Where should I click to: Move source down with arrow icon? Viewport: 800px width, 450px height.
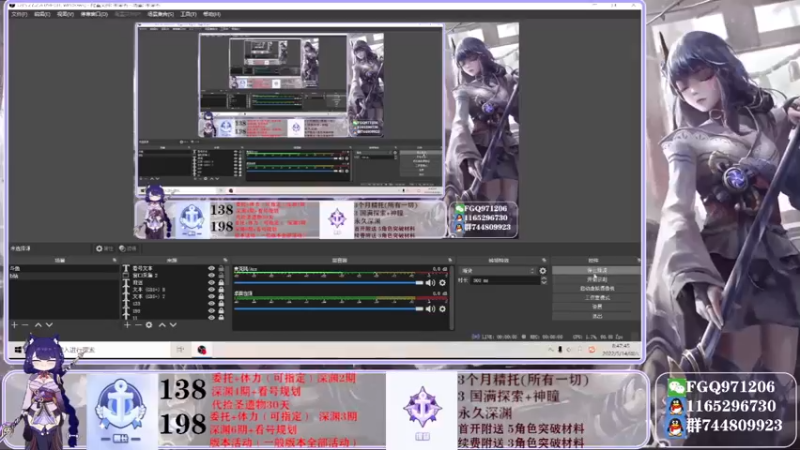tap(173, 324)
